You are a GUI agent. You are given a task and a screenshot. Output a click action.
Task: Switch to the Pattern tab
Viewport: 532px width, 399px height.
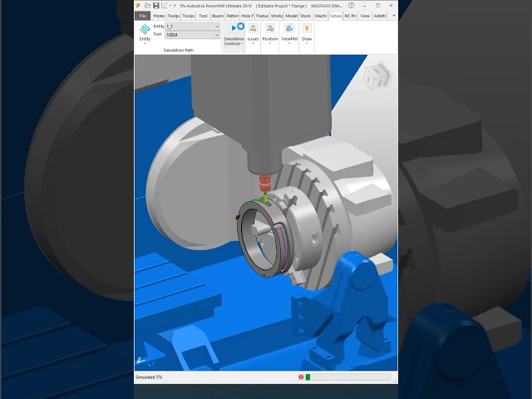click(x=233, y=16)
